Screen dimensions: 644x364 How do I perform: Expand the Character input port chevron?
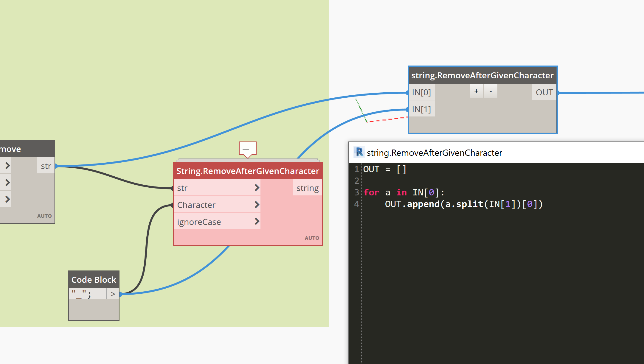click(257, 205)
